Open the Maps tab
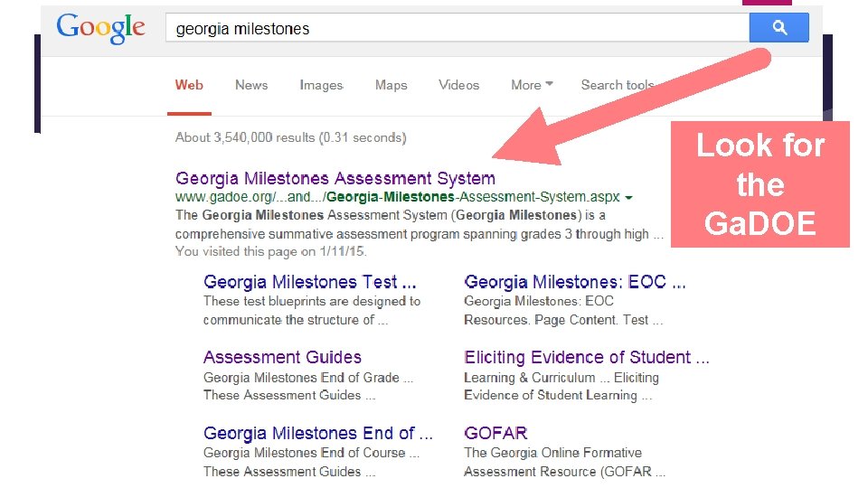Image resolution: width=868 pixels, height=488 pixels. click(392, 85)
